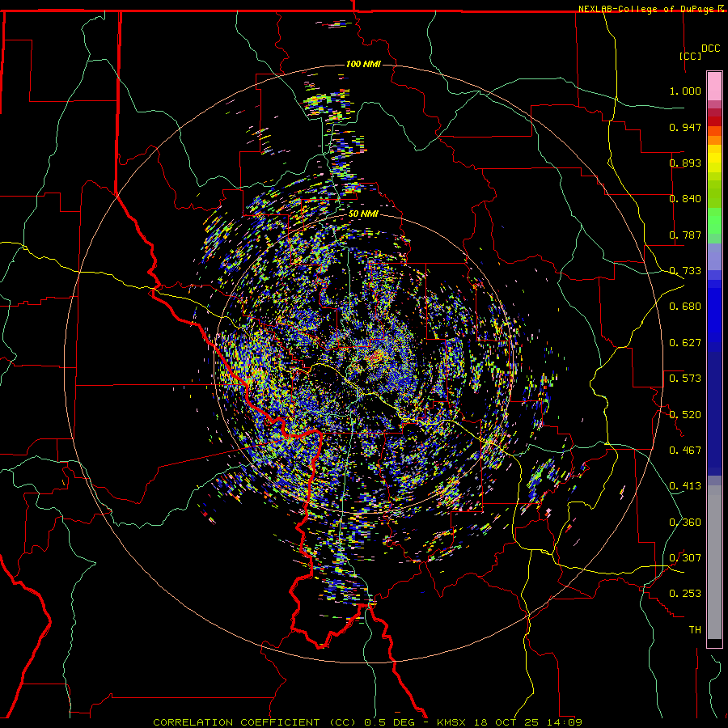Image resolution: width=728 pixels, height=728 pixels.
Task: Select the 0.947 scale value
Action: [x=685, y=127]
